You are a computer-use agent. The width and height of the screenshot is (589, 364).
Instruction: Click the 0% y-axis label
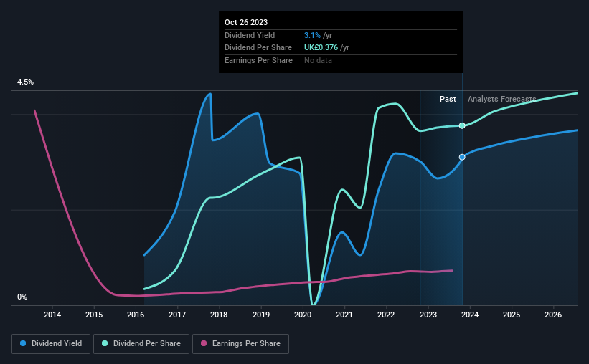tap(22, 297)
